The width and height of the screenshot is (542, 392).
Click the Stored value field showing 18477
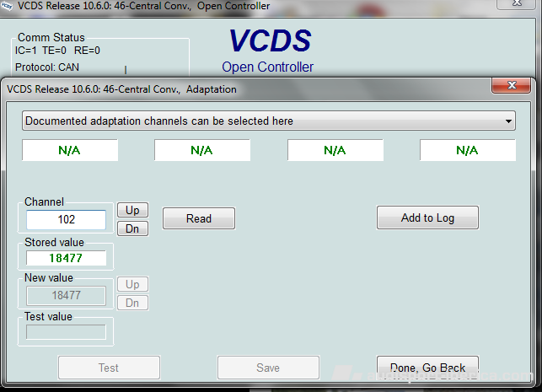tap(66, 258)
